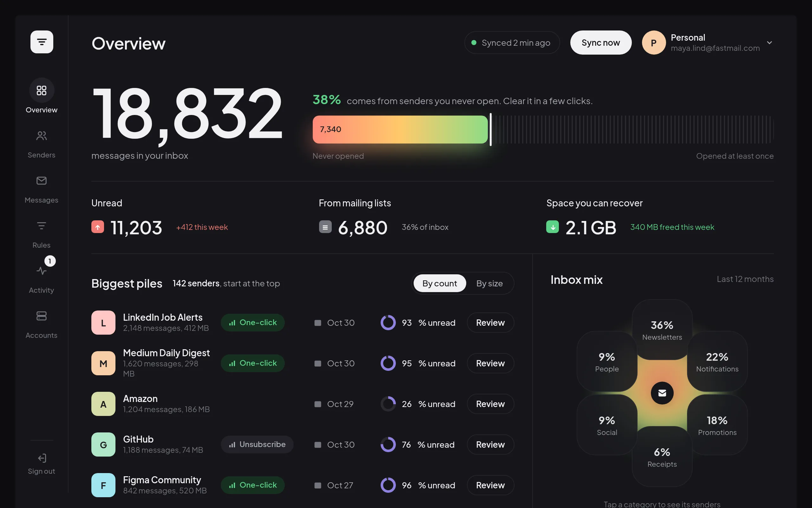Select the Newsletters 36% category tile

[x=662, y=330]
